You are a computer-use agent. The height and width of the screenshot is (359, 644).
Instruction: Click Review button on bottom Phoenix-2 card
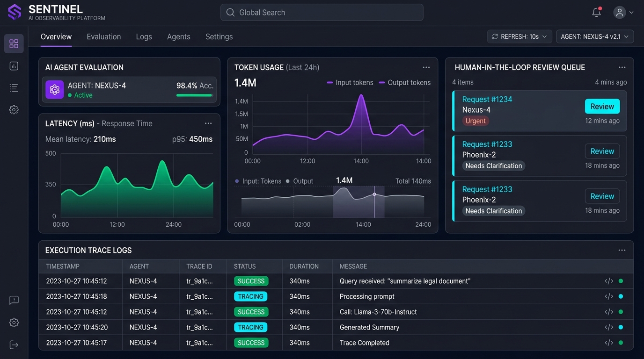(x=602, y=196)
